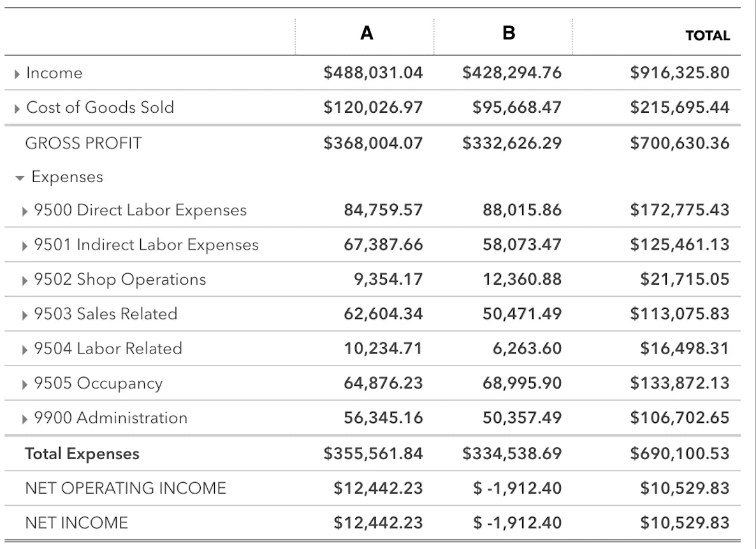Expand 9500 Direct Labor Expenses
The image size is (756, 549).
click(25, 211)
